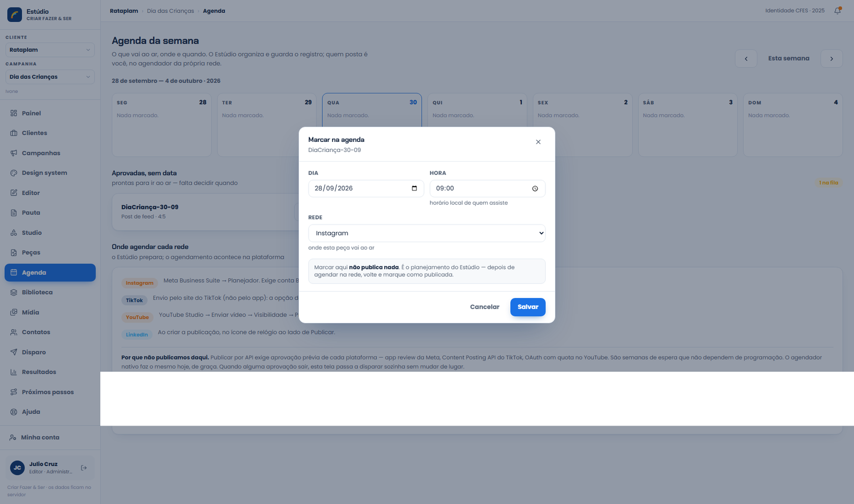Open the notifications bell

837,11
